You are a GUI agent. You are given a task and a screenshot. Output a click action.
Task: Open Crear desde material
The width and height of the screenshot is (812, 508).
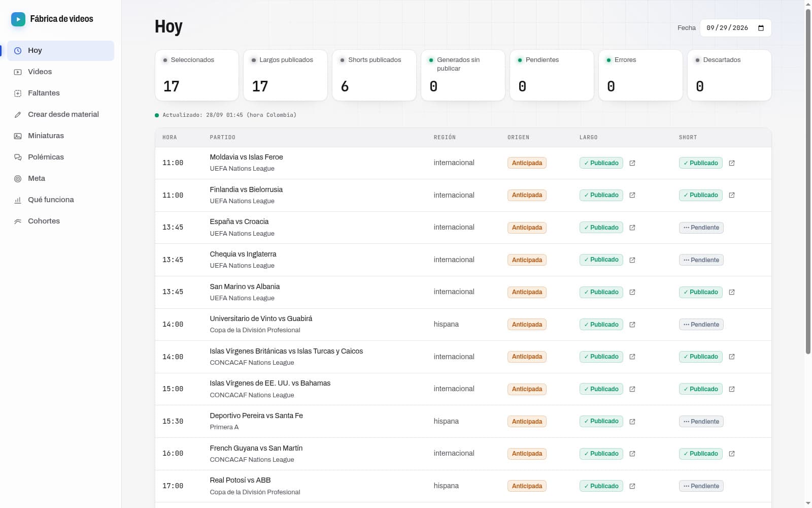point(60,115)
